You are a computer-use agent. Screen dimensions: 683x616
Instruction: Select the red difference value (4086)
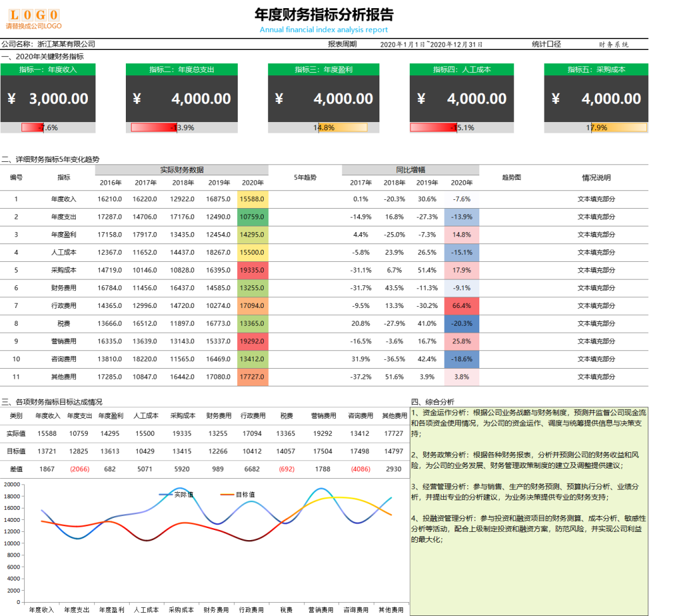(x=360, y=469)
